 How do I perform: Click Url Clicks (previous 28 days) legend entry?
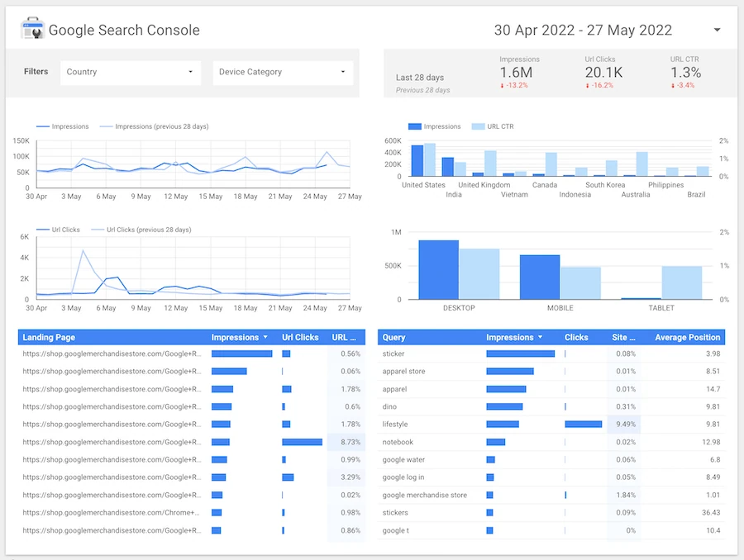tap(141, 230)
